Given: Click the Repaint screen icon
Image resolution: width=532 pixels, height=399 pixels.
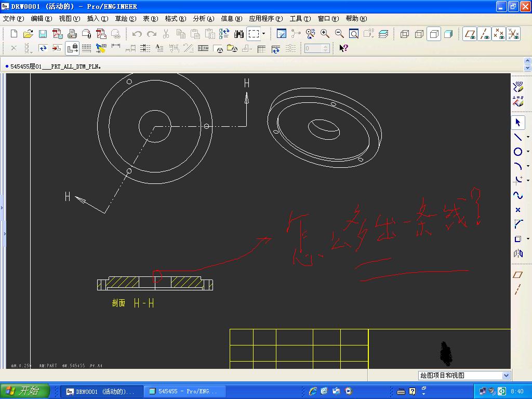Looking at the screenshot, I should [x=281, y=34].
